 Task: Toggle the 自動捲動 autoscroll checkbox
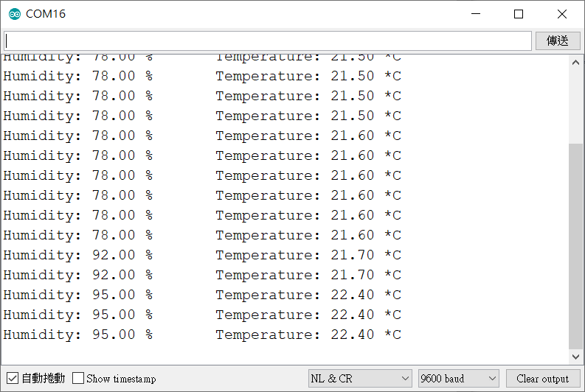click(13, 378)
